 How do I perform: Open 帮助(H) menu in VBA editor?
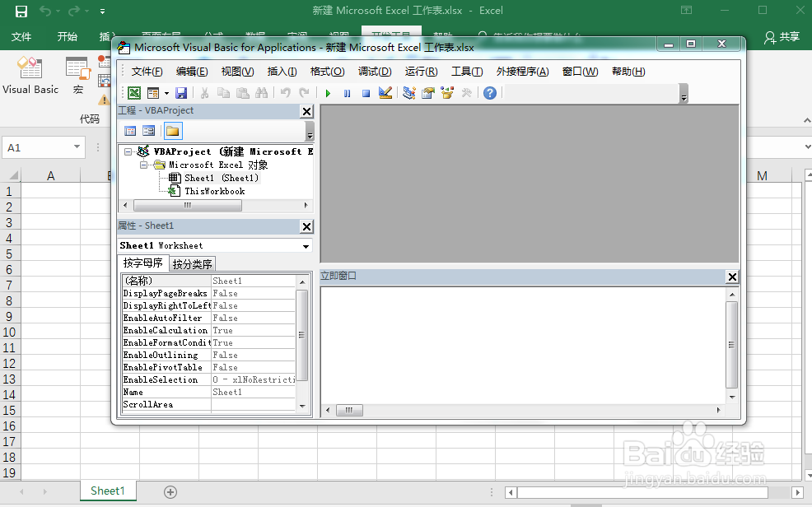[x=628, y=72]
